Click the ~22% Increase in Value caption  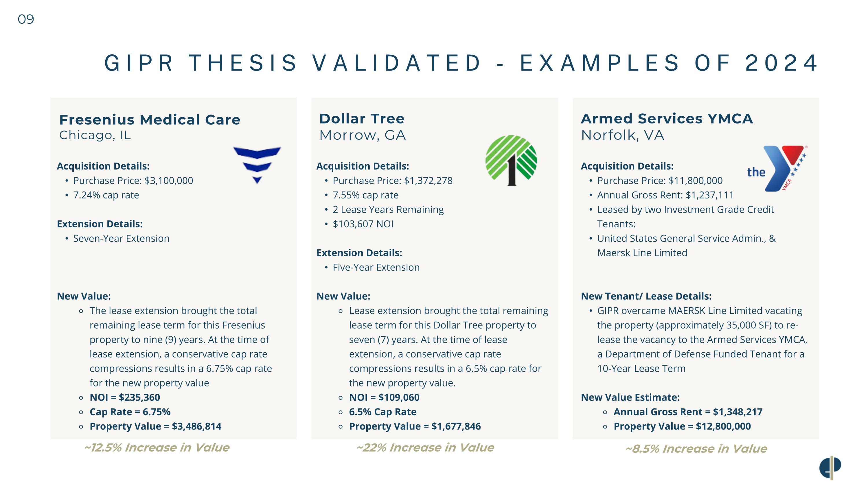pyautogui.click(x=425, y=448)
